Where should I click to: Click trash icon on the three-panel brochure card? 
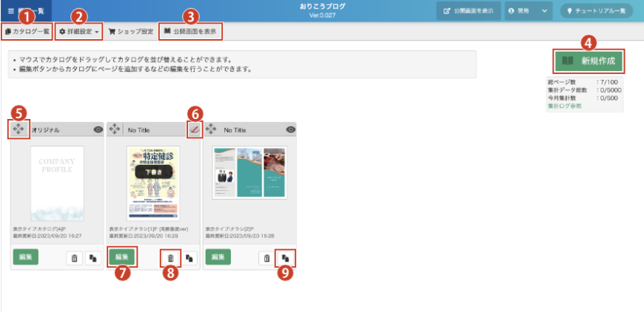point(266,258)
